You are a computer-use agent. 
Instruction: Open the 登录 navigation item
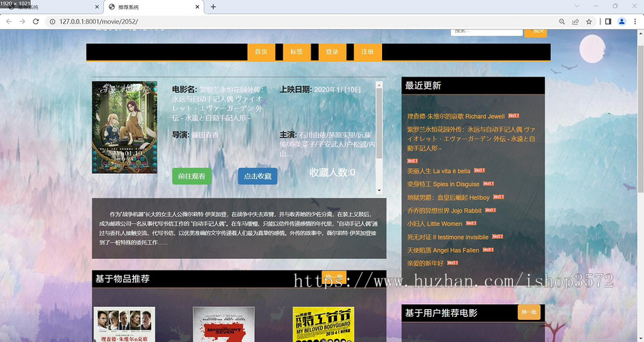[332, 52]
